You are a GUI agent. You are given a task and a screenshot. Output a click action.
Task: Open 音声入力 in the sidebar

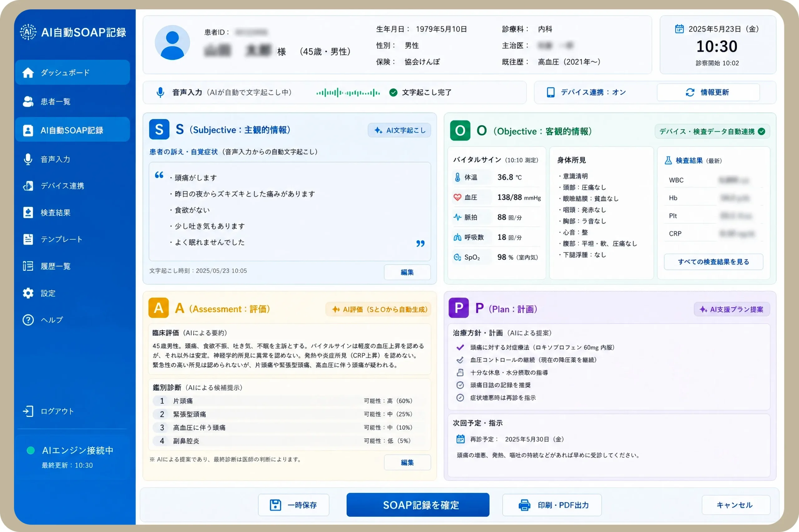(x=72, y=159)
